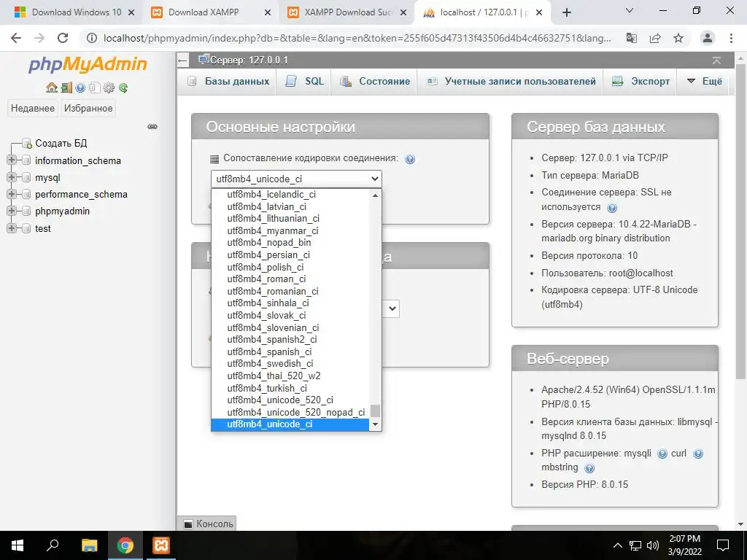Choose utf8mb4_unicode_520_ci option
Screen dimensions: 747x560
[290, 400]
